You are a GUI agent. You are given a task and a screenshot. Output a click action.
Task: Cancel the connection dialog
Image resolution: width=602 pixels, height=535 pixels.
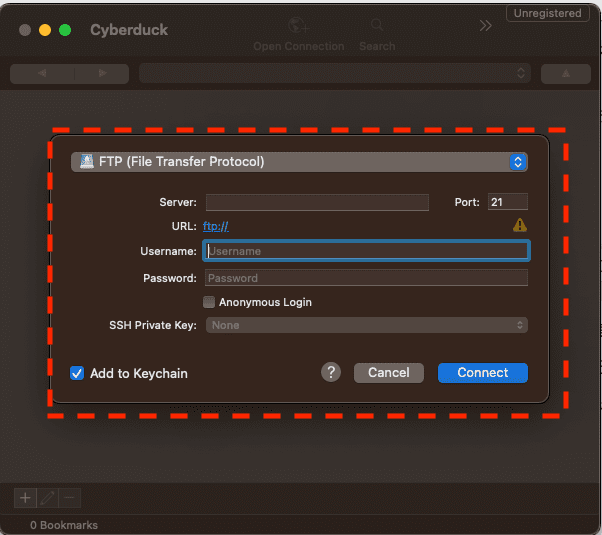click(389, 373)
